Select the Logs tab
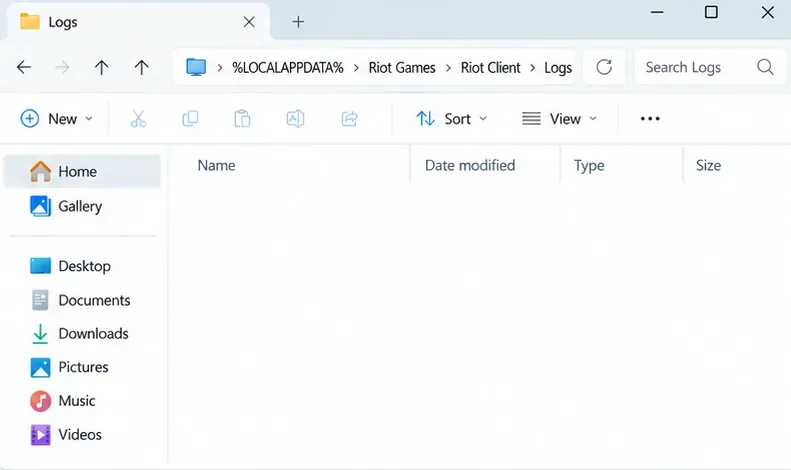This screenshot has height=470, width=791. click(x=136, y=22)
